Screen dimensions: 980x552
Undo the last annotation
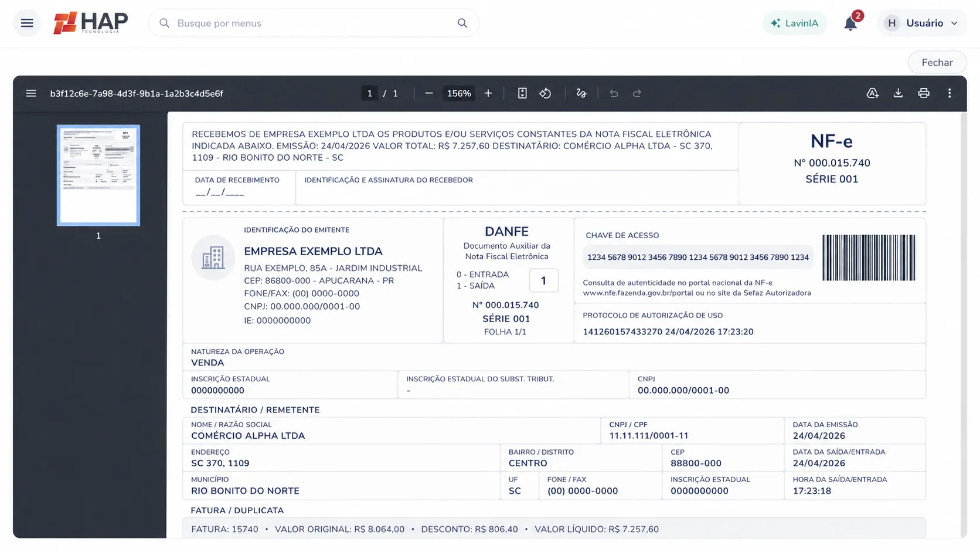point(614,93)
